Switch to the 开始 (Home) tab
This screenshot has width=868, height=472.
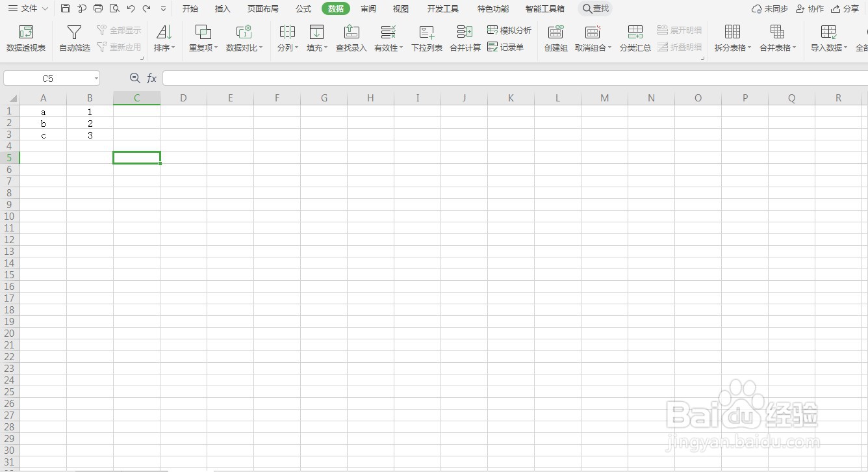(x=190, y=8)
